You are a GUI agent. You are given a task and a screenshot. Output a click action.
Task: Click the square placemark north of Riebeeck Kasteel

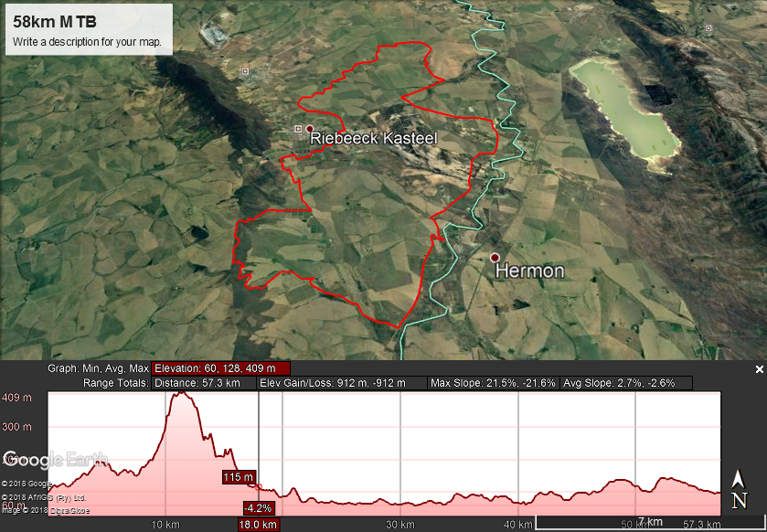click(245, 70)
